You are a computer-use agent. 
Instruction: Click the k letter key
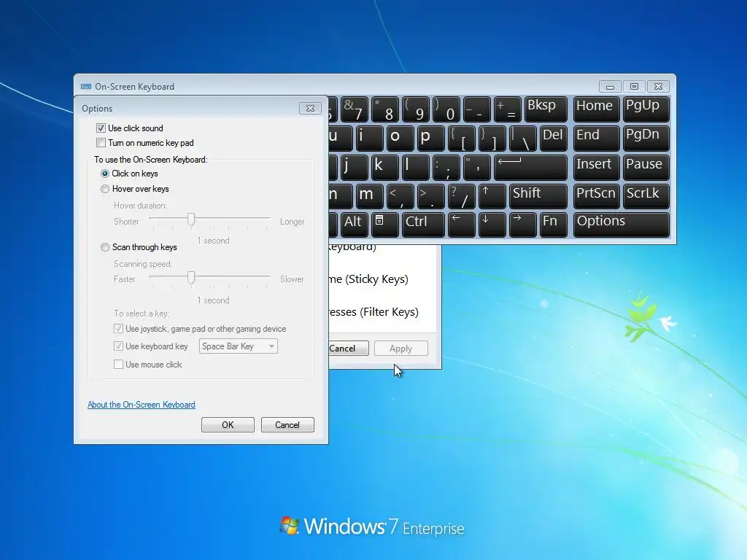point(384,167)
